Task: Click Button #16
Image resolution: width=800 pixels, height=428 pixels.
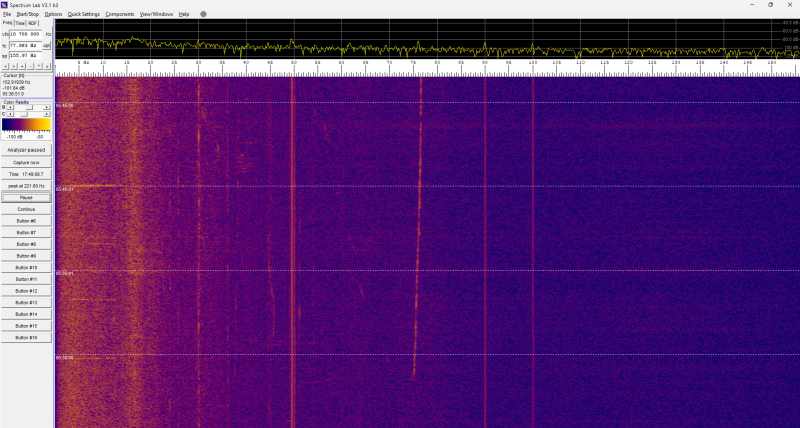Action: pyautogui.click(x=26, y=338)
